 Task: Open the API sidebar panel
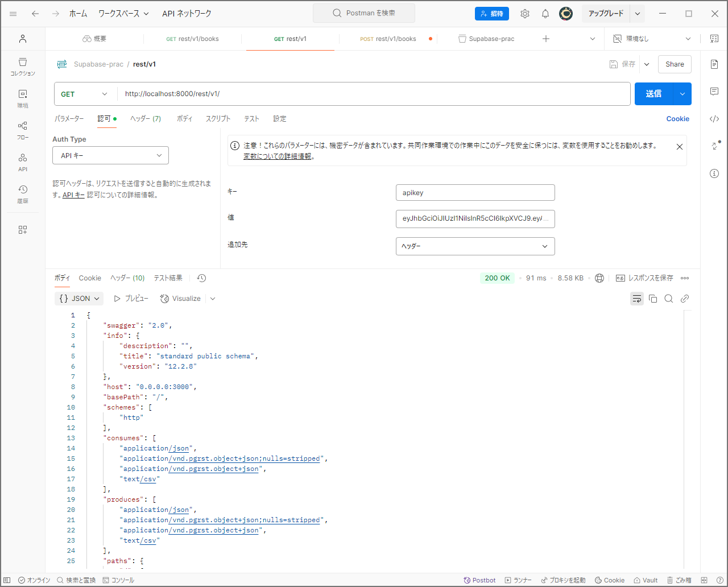point(23,161)
